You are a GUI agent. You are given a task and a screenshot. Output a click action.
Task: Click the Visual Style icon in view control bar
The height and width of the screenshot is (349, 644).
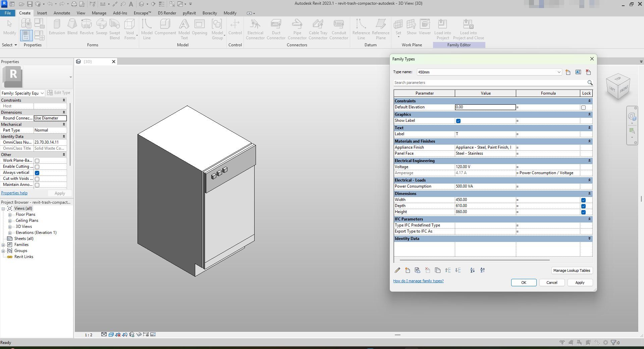[111, 335]
